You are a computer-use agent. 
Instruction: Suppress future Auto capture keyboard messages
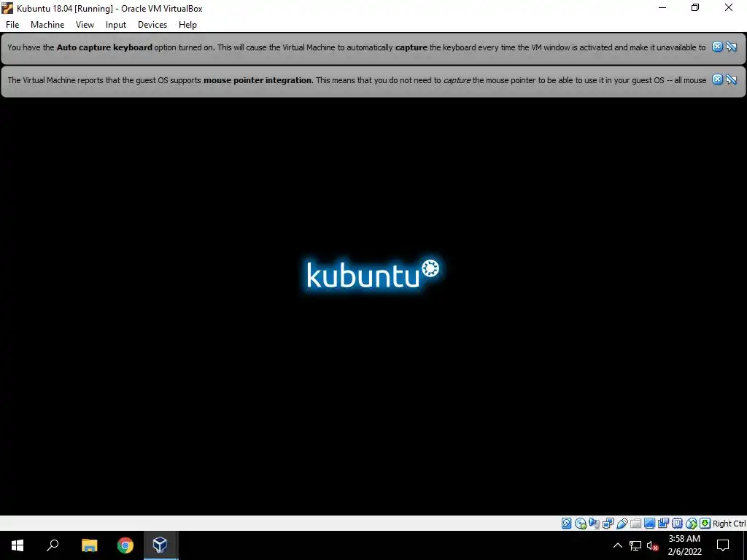point(731,46)
